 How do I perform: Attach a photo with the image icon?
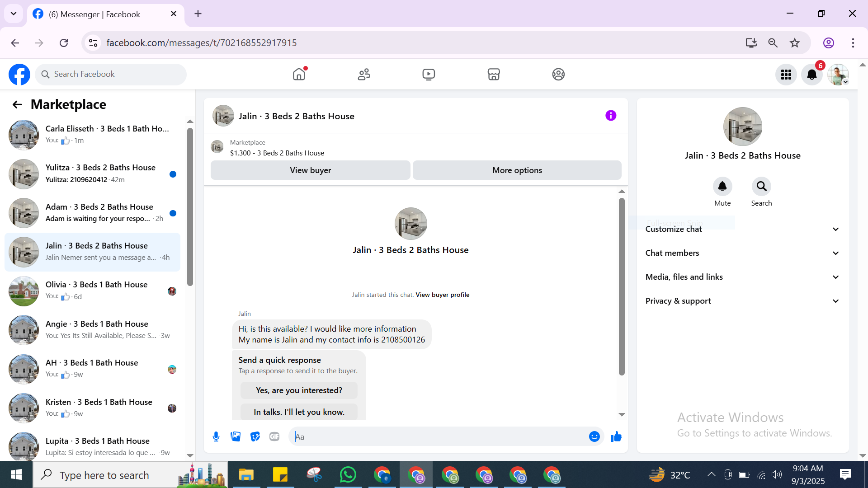(236, 436)
